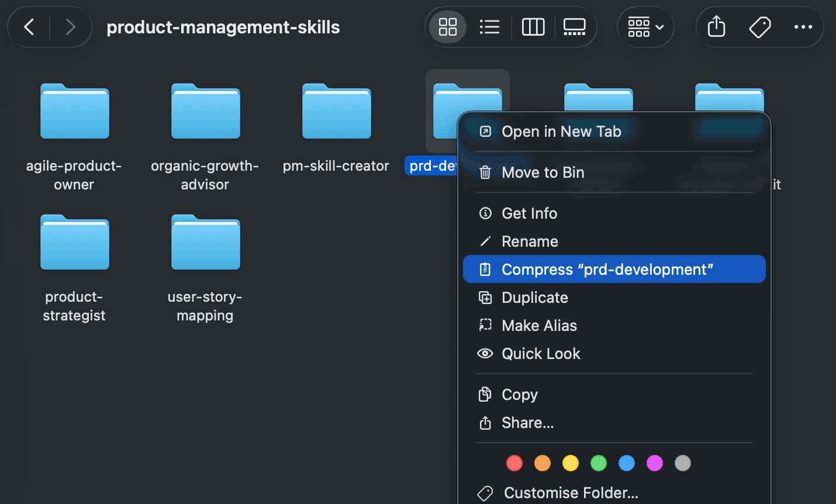The height and width of the screenshot is (504, 836).
Task: Apply the orange tag color
Action: coord(543,463)
